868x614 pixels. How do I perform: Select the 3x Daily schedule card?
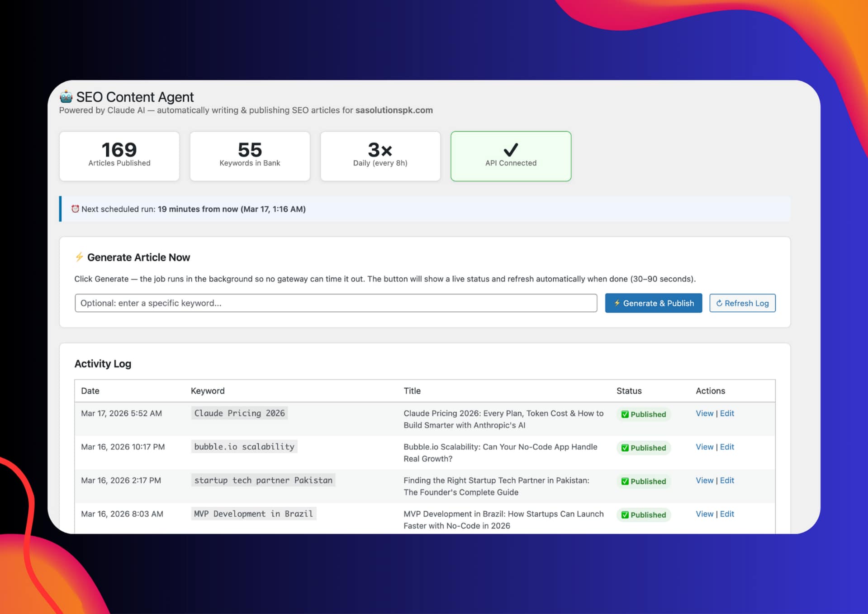pyautogui.click(x=380, y=156)
